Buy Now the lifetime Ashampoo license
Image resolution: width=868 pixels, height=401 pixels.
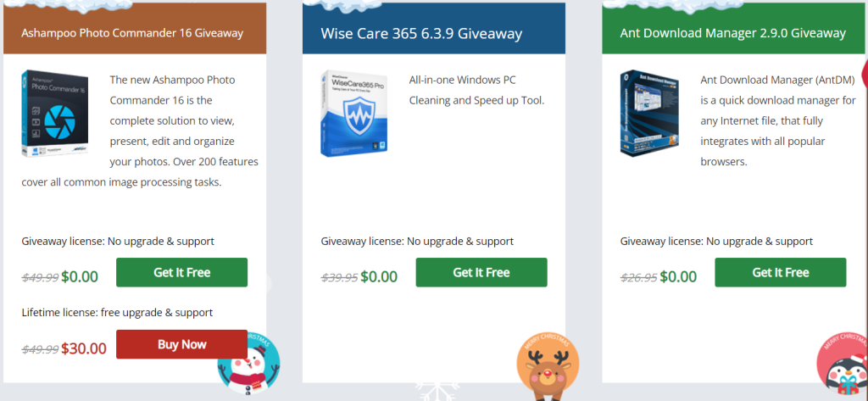click(x=181, y=344)
